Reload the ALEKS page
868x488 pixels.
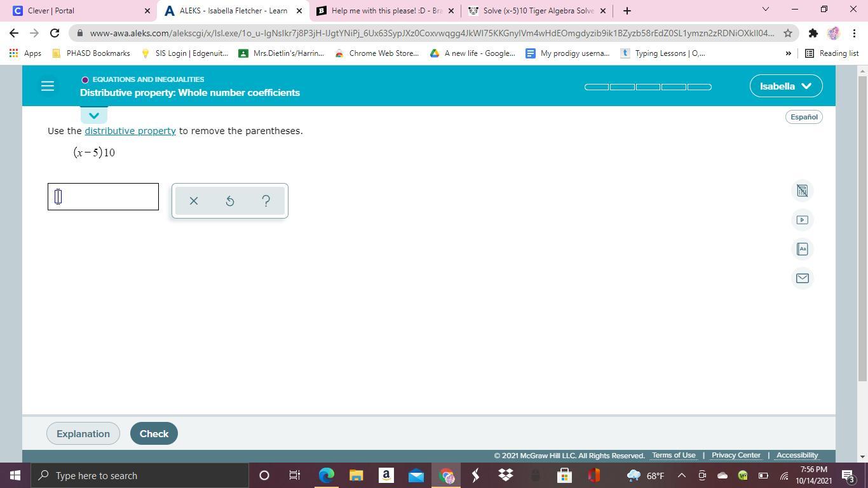pos(55,33)
